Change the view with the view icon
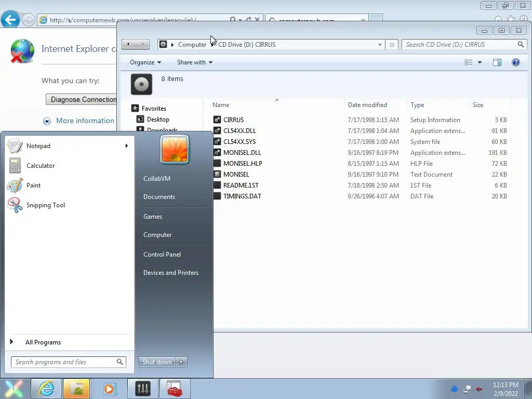 [x=468, y=62]
